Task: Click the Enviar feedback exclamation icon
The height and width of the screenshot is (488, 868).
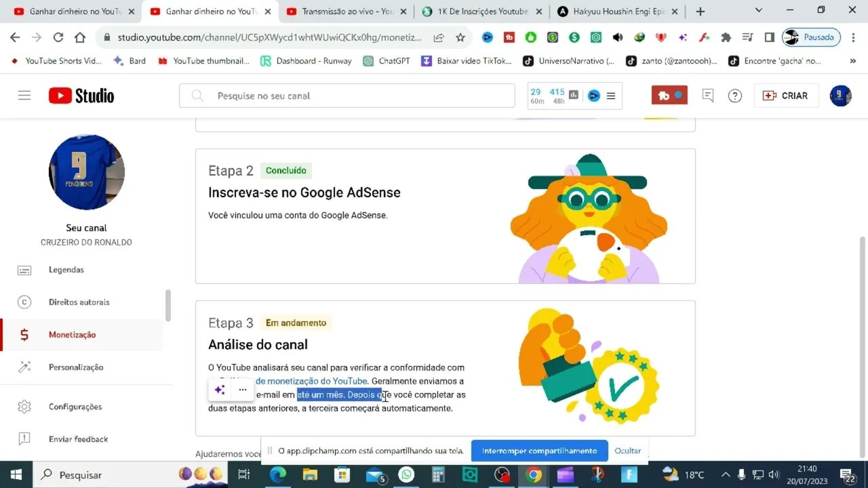Action: [24, 439]
